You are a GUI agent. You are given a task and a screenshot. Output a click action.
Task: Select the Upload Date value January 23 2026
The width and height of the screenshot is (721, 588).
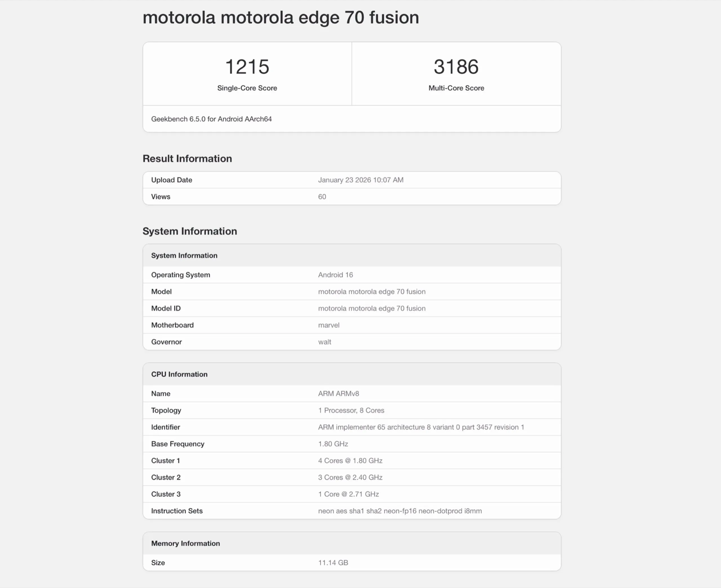point(360,180)
